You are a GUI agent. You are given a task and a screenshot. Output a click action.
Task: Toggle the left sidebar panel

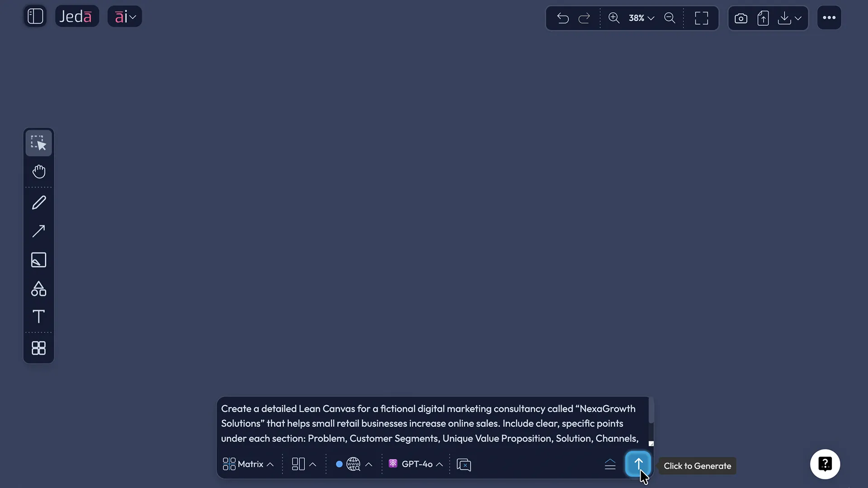[x=35, y=16]
